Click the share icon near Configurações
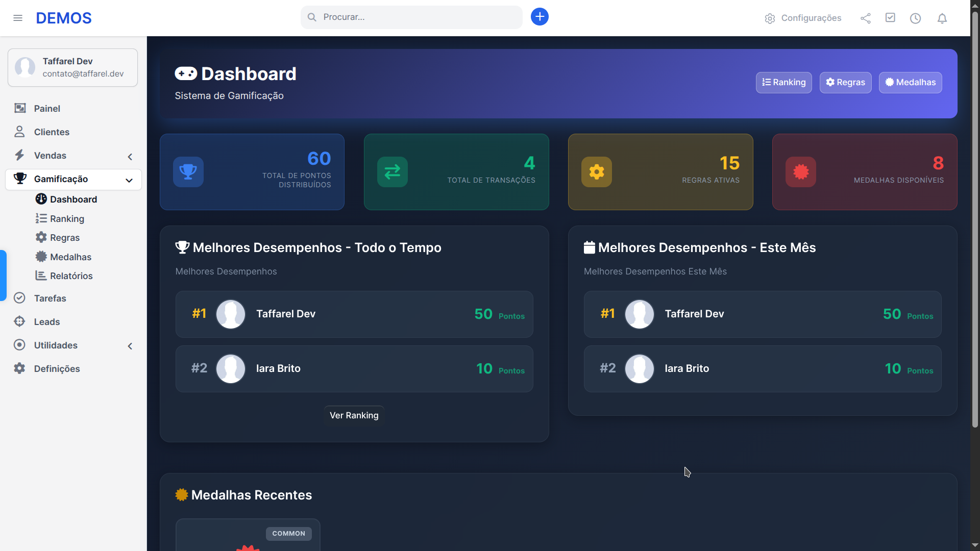The image size is (980, 551). point(866,18)
